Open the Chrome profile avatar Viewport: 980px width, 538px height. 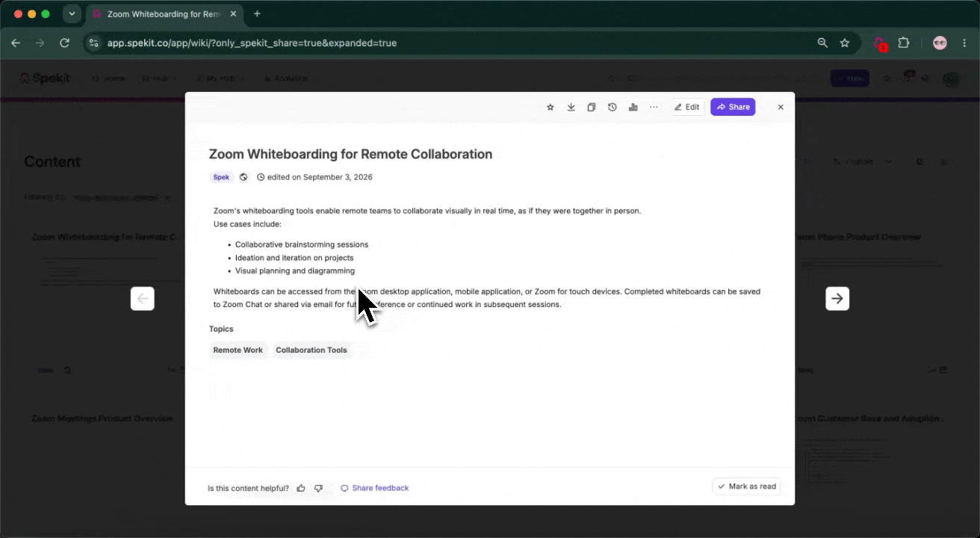coord(940,43)
